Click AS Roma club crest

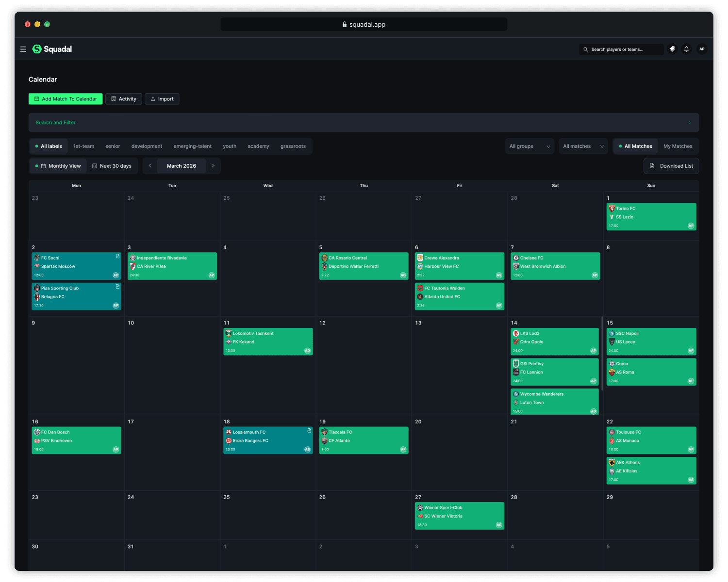click(612, 372)
